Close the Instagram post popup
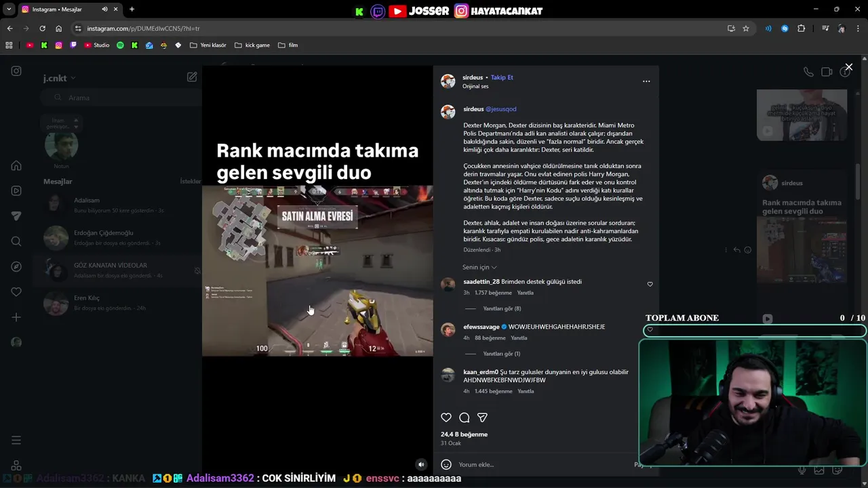This screenshot has height=488, width=868. click(x=848, y=67)
